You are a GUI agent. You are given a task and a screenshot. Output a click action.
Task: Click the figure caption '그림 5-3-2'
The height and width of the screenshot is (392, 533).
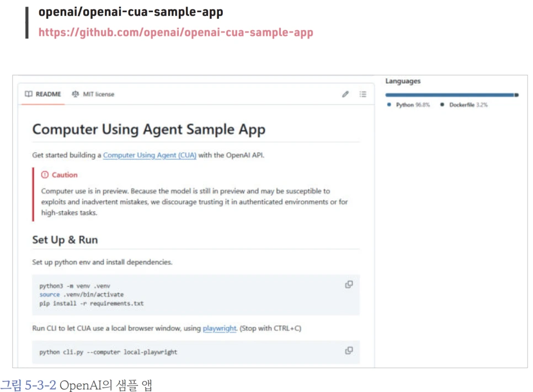28,385
